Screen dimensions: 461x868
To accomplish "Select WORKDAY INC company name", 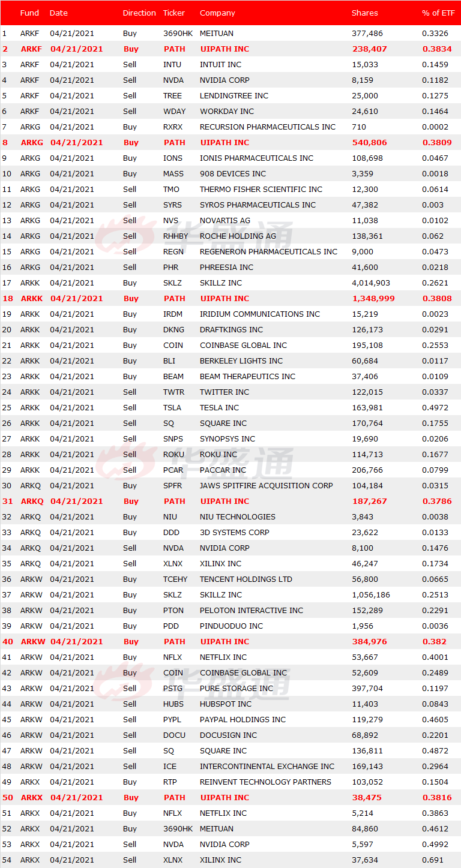I will click(x=227, y=111).
